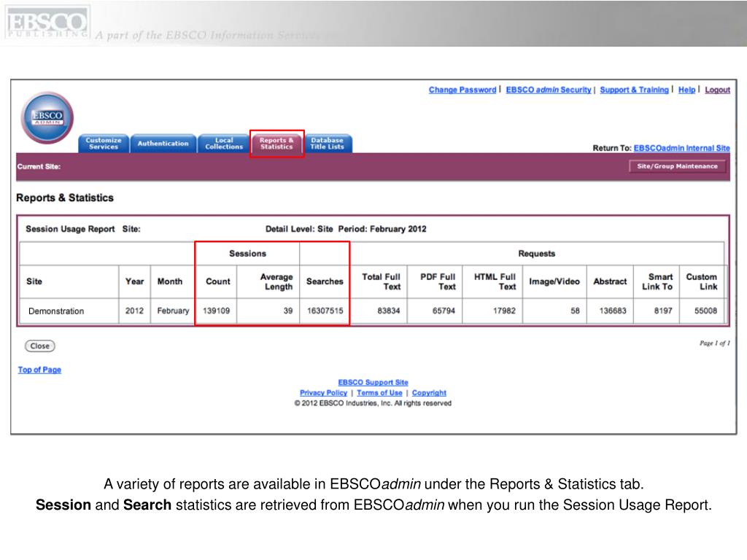
Task: Open the Local Collections tab
Action: (224, 144)
